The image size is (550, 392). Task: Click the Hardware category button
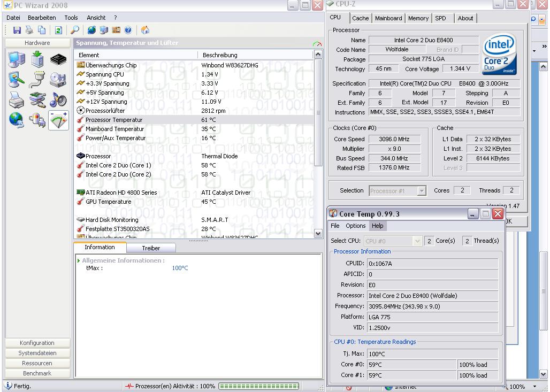pyautogui.click(x=37, y=43)
